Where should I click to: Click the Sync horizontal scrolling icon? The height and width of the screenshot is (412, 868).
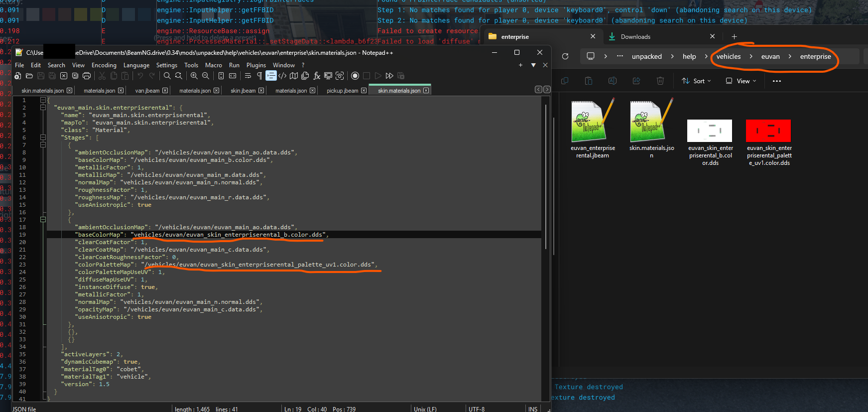233,76
